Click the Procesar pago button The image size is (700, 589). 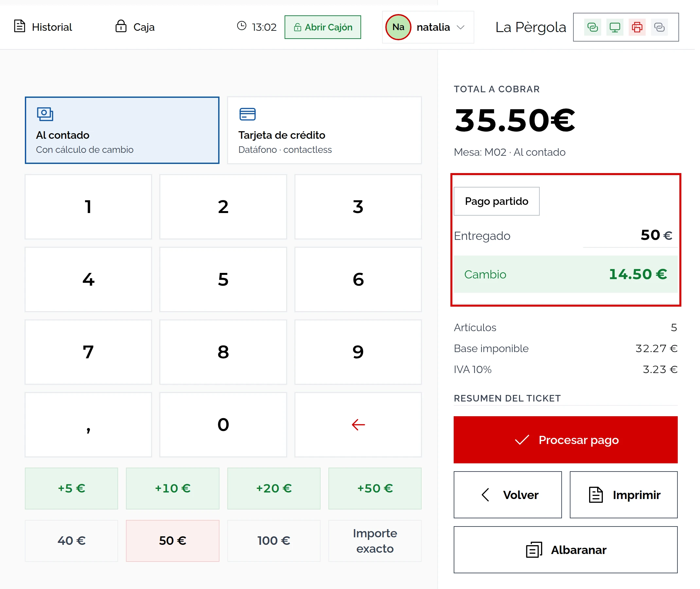click(566, 440)
